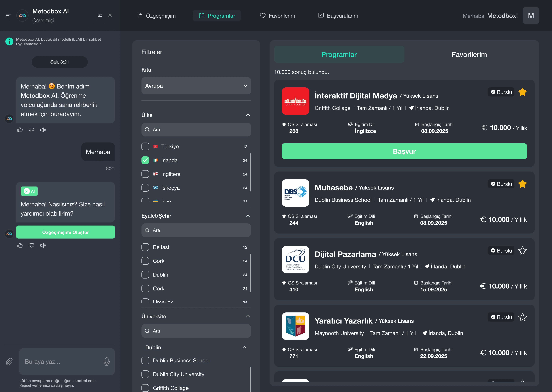Tick the Dublin Business School checkbox
The height and width of the screenshot is (392, 552).
click(x=145, y=360)
